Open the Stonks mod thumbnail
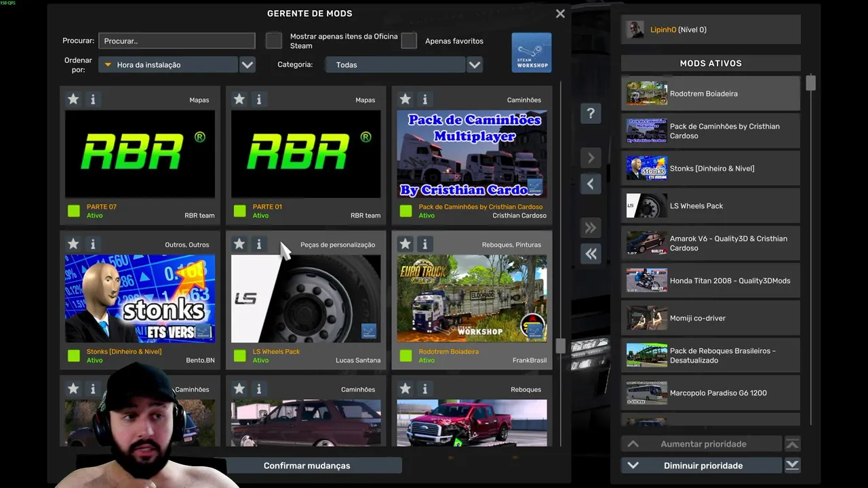The image size is (868, 488). [140, 298]
